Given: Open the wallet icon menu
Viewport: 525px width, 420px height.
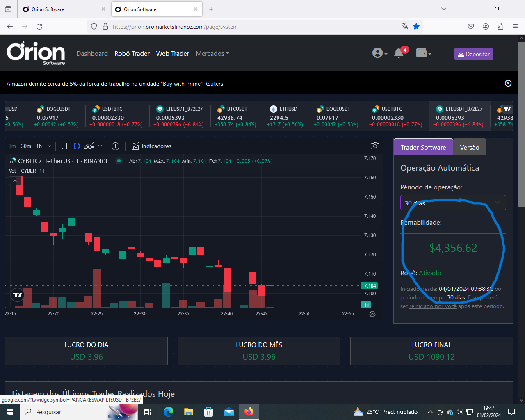Looking at the screenshot, I should (x=423, y=53).
